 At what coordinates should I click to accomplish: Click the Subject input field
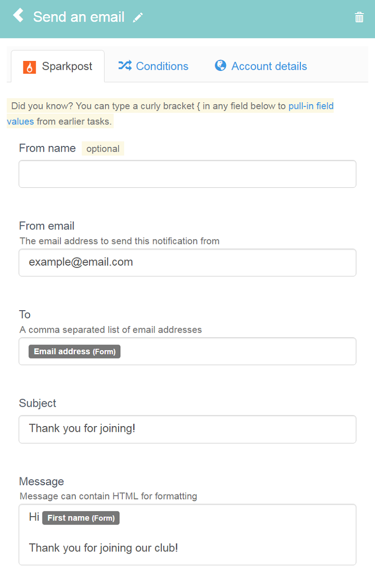tap(187, 429)
